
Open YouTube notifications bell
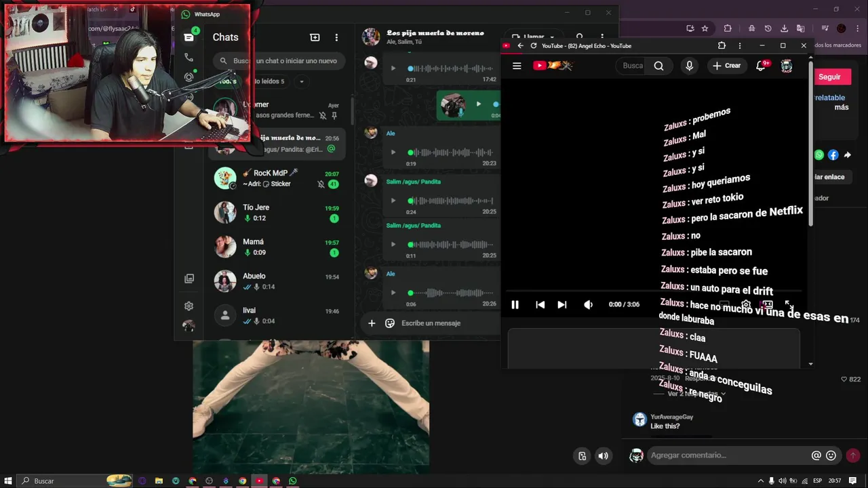(762, 66)
